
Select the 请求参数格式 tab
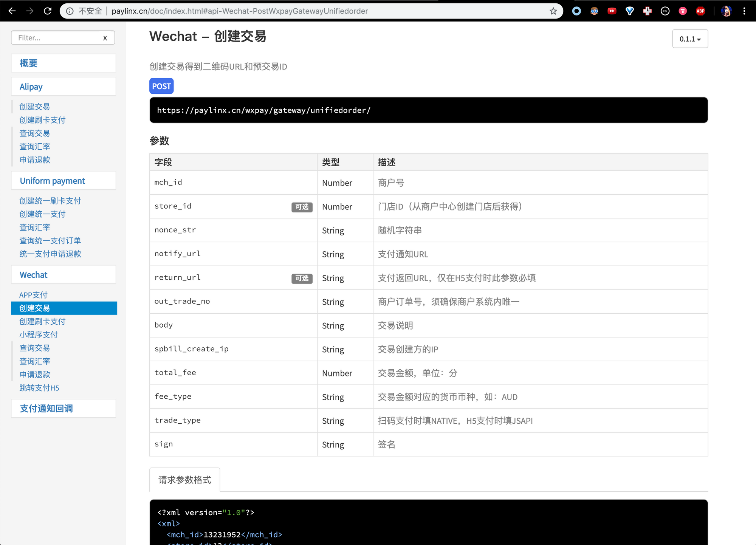(185, 480)
